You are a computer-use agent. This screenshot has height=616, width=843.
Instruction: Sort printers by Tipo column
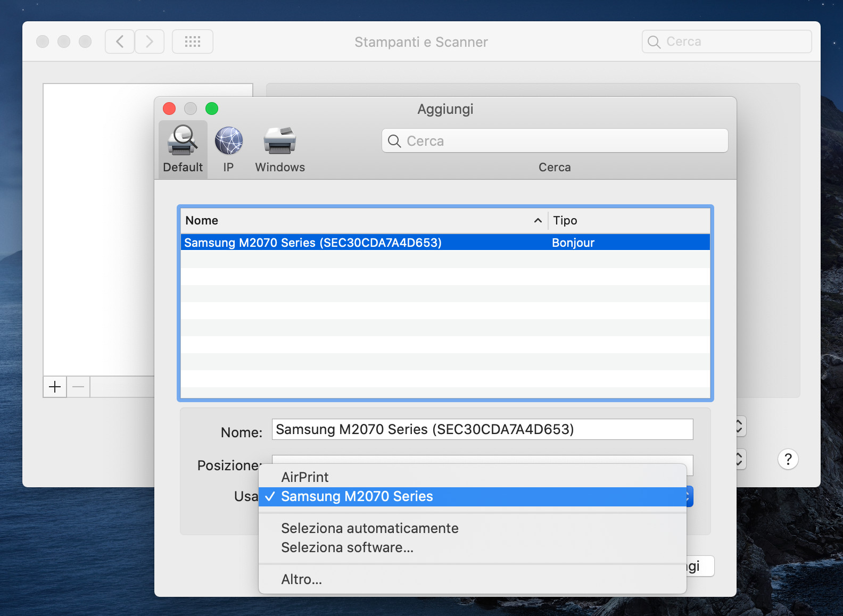tap(630, 220)
